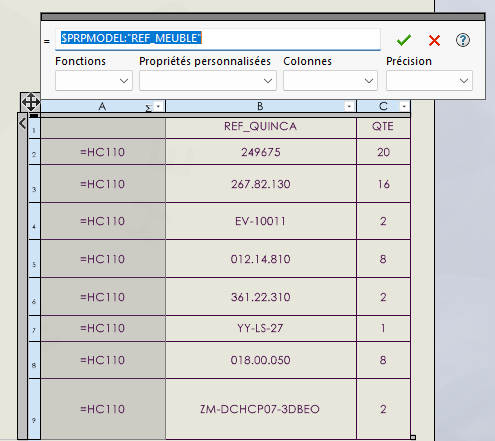This screenshot has width=495, height=441.
Task: Select quantity 1 cell in YY-LS-27 row
Action: tap(383, 328)
